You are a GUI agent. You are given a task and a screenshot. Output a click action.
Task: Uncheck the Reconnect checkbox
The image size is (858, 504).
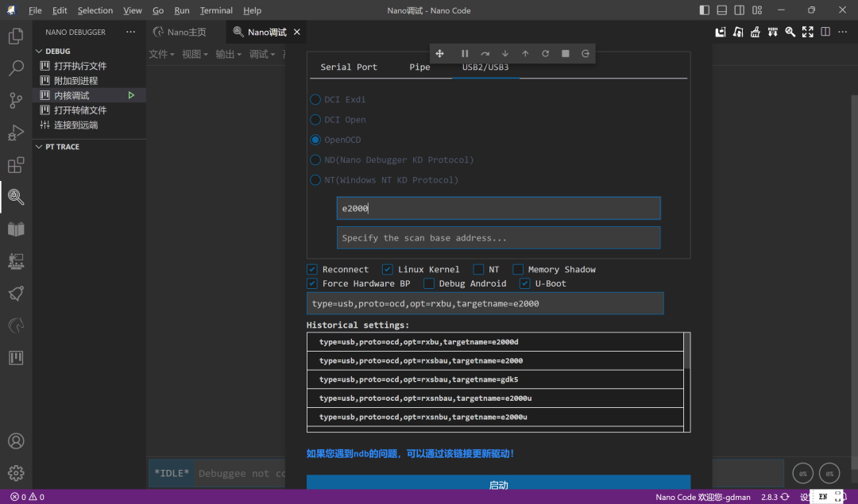coord(312,270)
